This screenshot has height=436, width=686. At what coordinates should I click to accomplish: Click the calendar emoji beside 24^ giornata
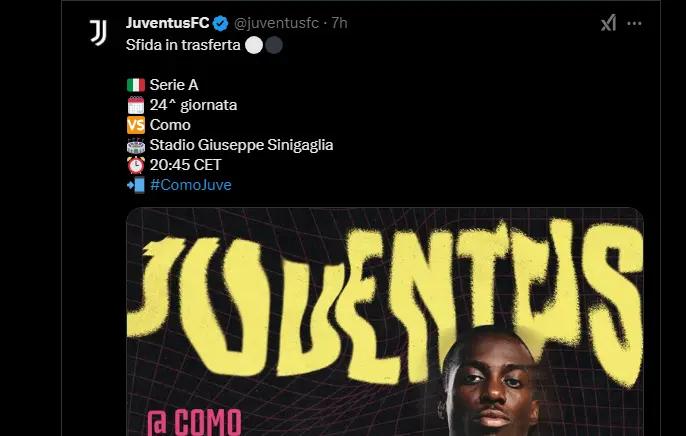[136, 105]
